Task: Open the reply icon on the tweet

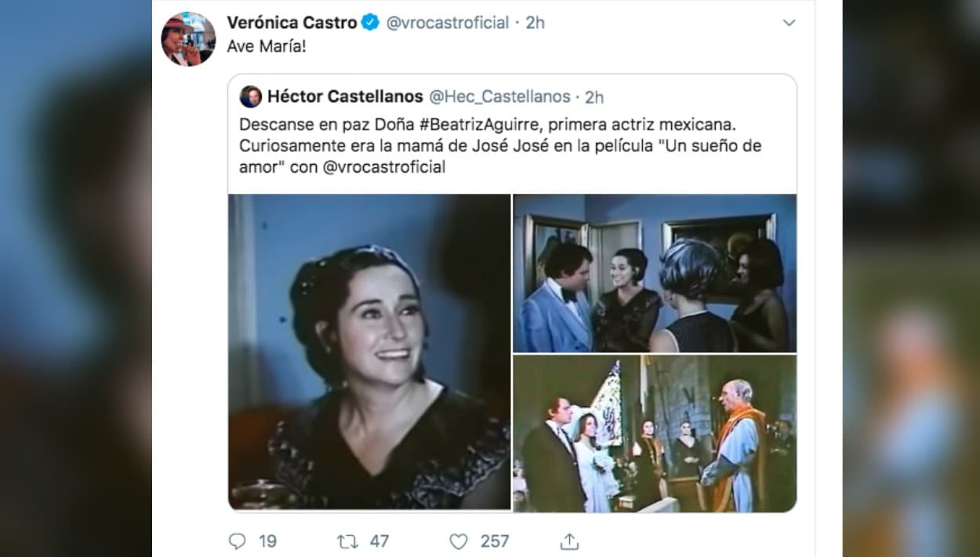Action: (238, 541)
